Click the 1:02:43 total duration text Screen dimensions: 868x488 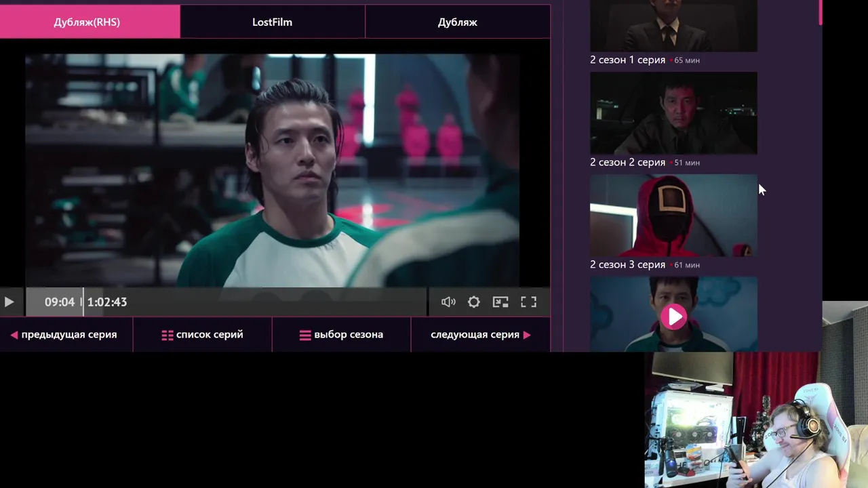107,302
